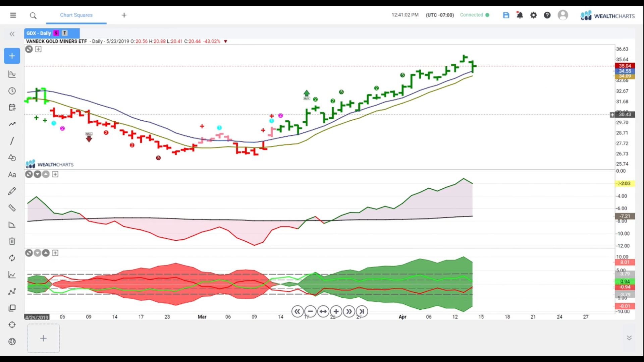Open the user profile avatar
Screen dimensions: 644x362
tap(563, 15)
